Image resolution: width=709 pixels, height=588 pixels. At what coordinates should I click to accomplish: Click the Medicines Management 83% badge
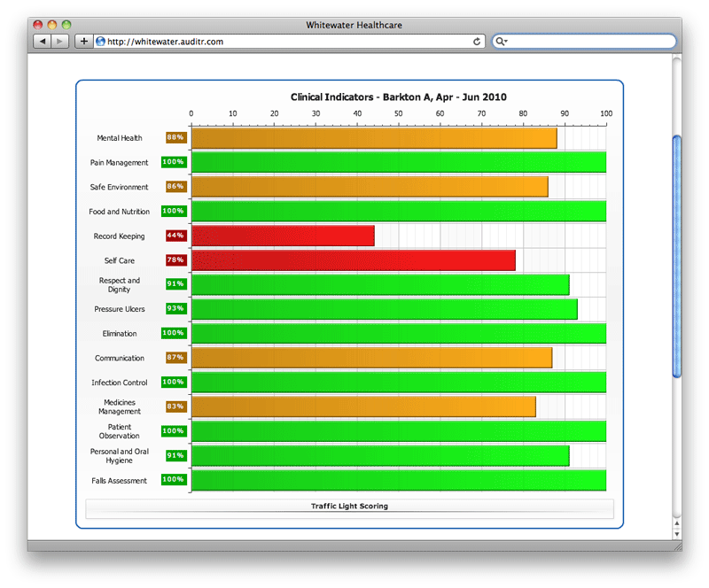(x=175, y=406)
